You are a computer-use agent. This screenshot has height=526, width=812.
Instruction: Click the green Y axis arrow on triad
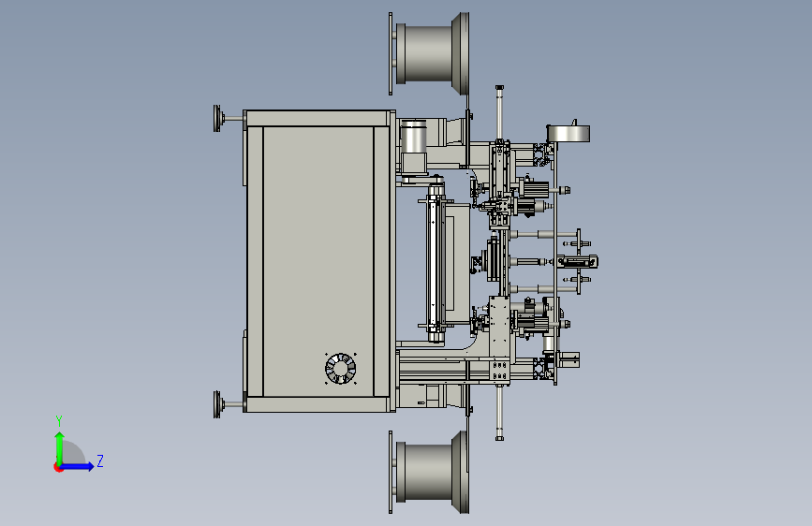pos(60,447)
